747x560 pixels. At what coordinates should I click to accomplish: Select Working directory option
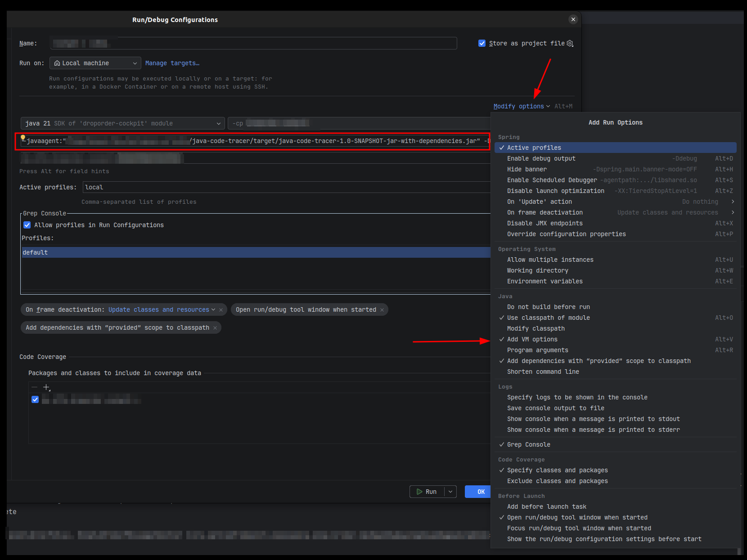[615, 270]
